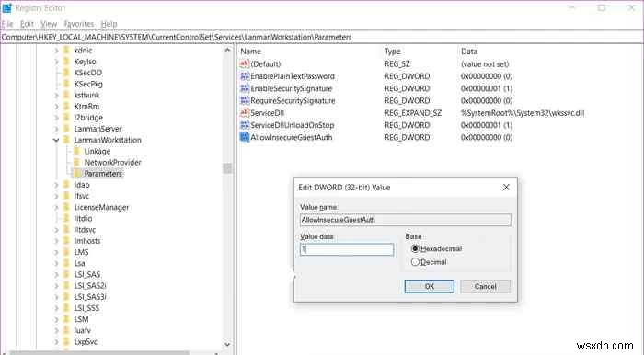This screenshot has width=644, height=355.
Task: Select the LSI_SAS3i tree key
Action: coord(90,297)
